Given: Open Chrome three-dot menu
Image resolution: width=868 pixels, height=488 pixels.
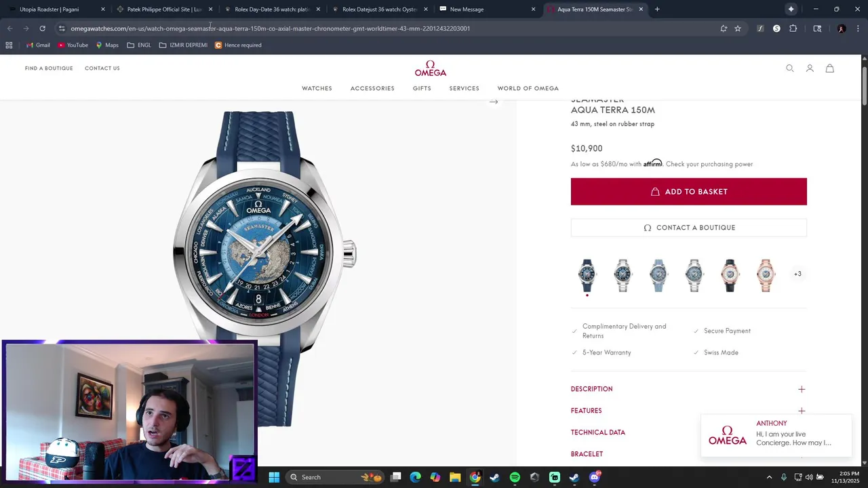Looking at the screenshot, I should pos(858,28).
